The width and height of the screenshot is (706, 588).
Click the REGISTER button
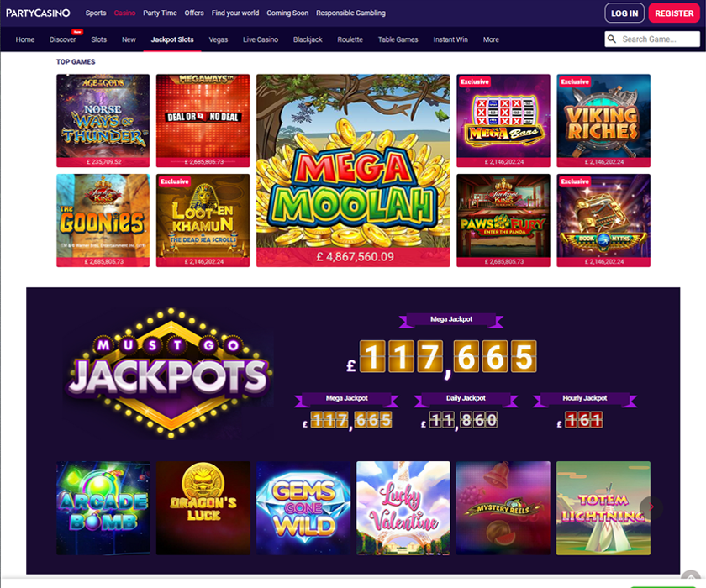(x=674, y=13)
